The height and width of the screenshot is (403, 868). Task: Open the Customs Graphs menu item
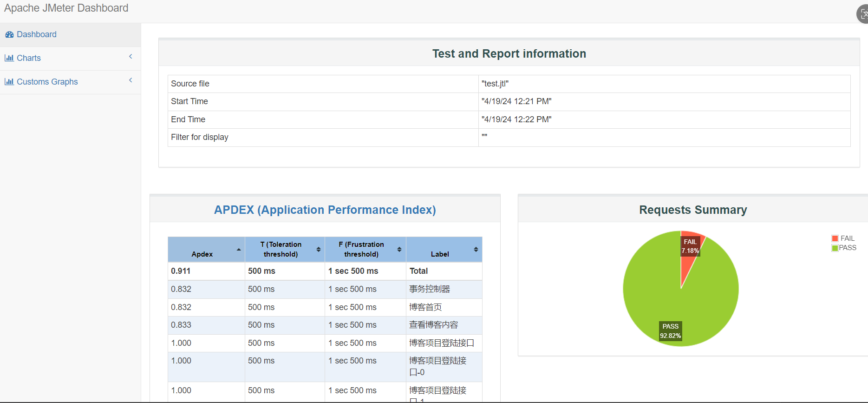70,82
